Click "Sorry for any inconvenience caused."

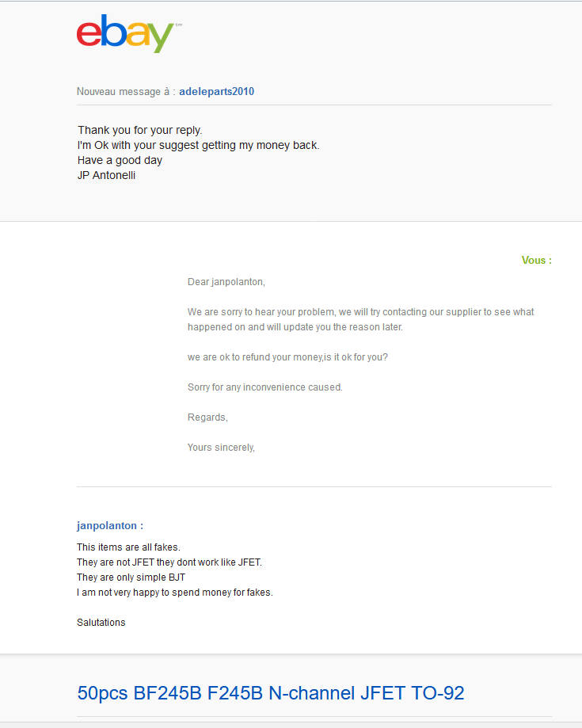264,387
